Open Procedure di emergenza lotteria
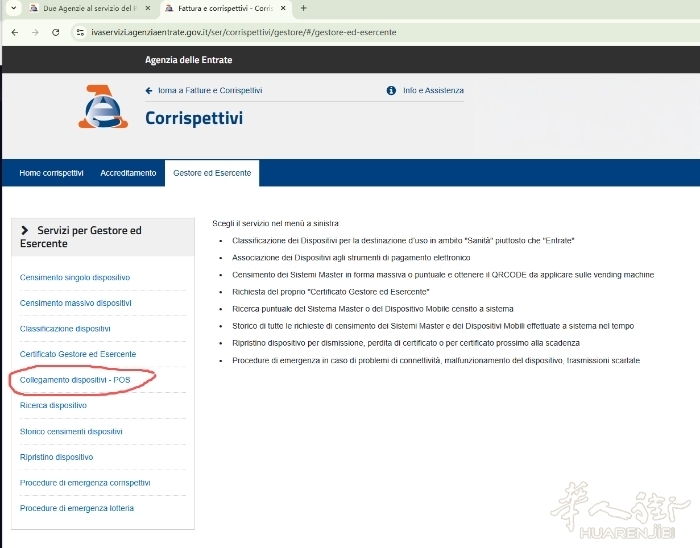The image size is (700, 548). pos(77,508)
